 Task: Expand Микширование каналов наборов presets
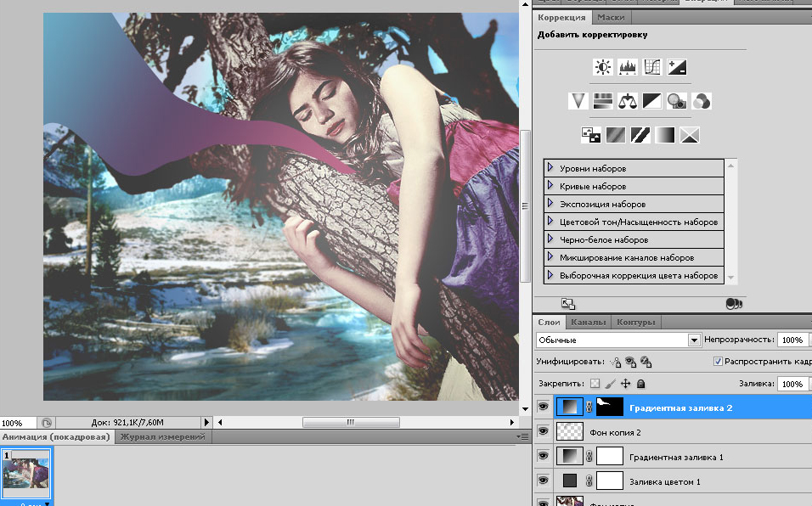click(x=550, y=256)
